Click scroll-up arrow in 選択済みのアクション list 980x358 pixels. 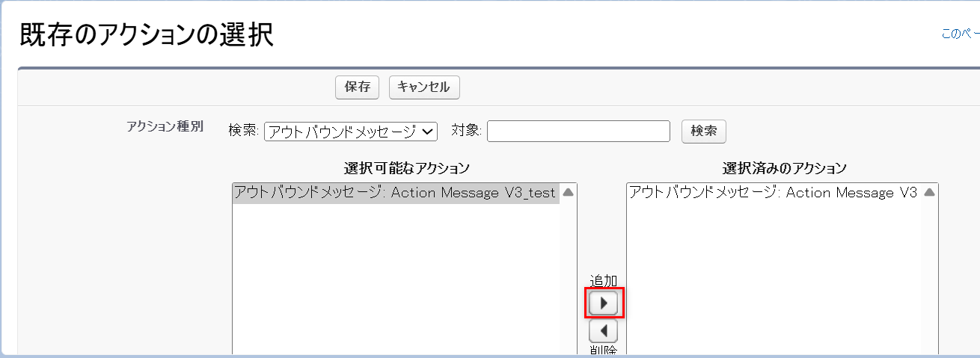point(929,192)
